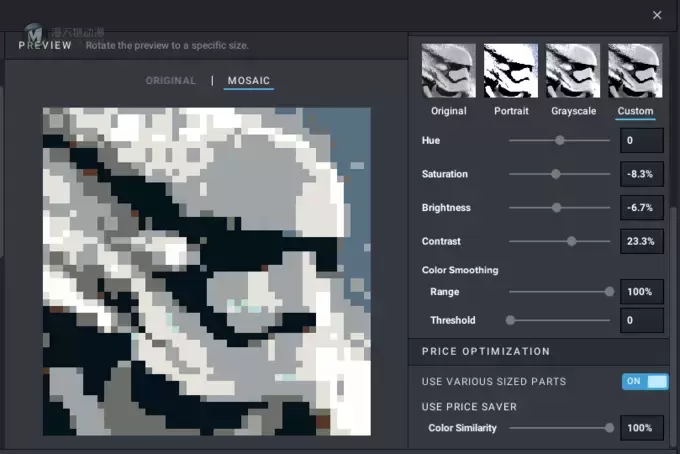Focus the Saturation value field showing -8.3%

(x=641, y=174)
